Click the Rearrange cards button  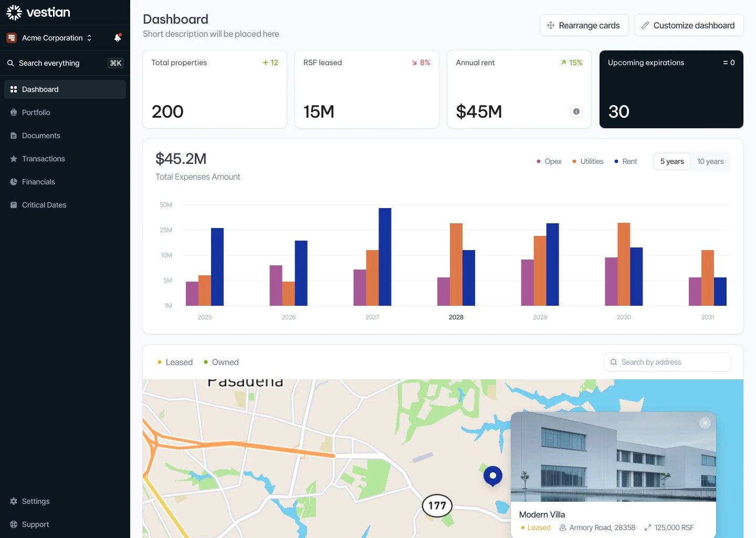pos(584,25)
